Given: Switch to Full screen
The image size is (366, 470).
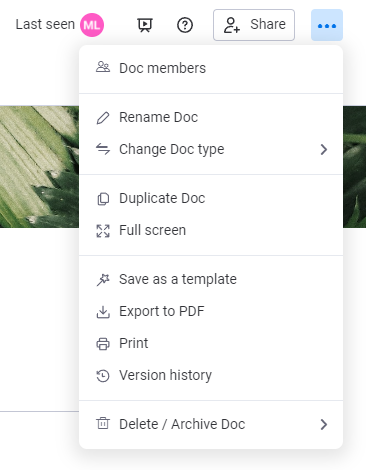Looking at the screenshot, I should [211, 230].
